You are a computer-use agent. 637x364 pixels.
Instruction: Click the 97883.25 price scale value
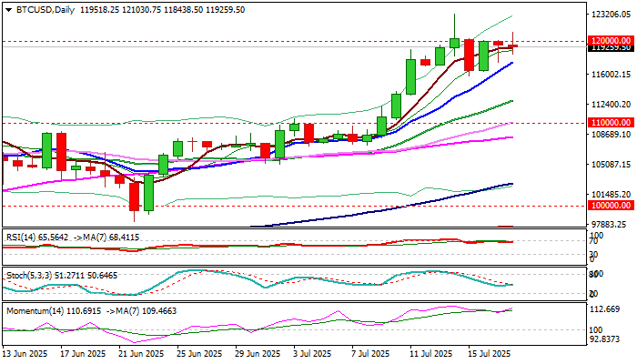click(611, 225)
